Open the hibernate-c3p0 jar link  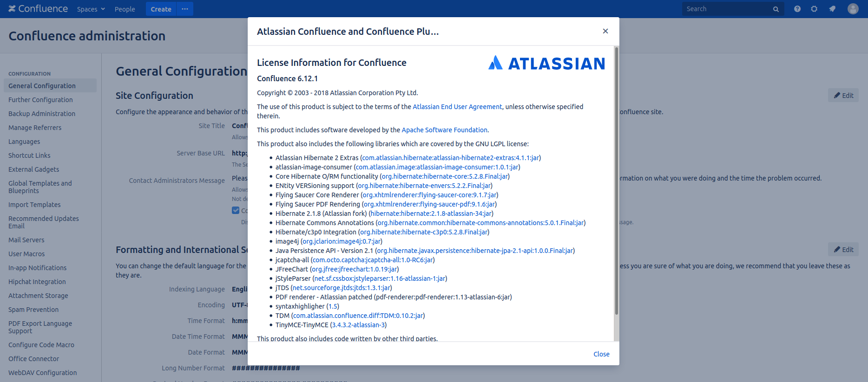424,232
